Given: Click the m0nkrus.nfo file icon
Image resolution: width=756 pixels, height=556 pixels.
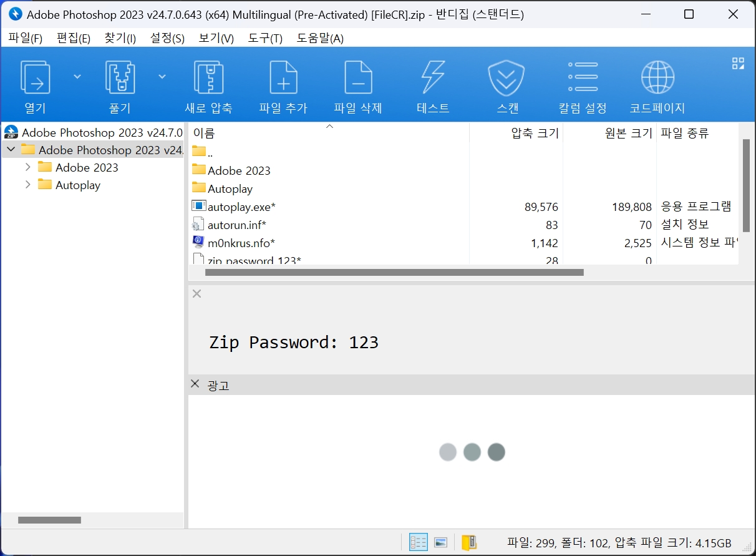Looking at the screenshot, I should [x=198, y=243].
